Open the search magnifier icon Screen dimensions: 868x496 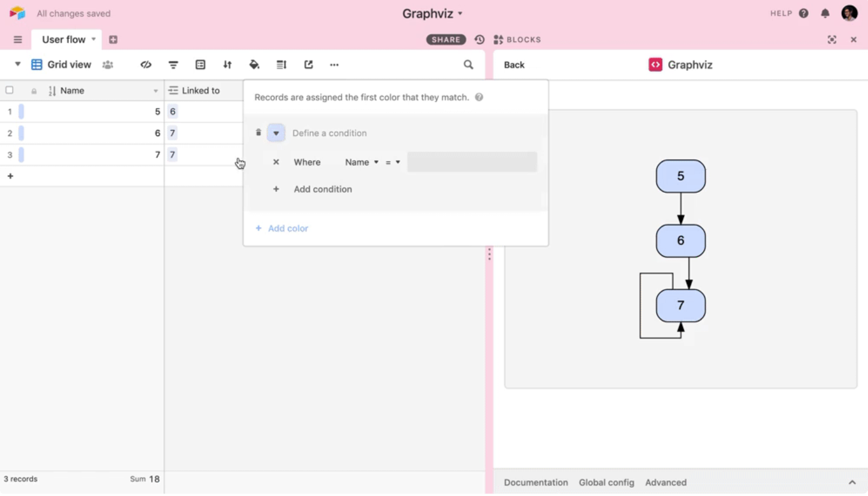coord(468,65)
